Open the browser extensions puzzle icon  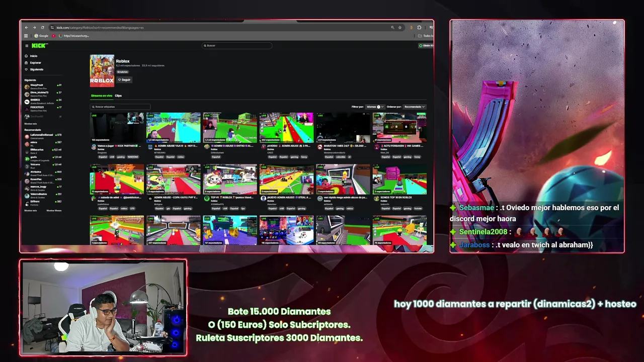tap(419, 28)
